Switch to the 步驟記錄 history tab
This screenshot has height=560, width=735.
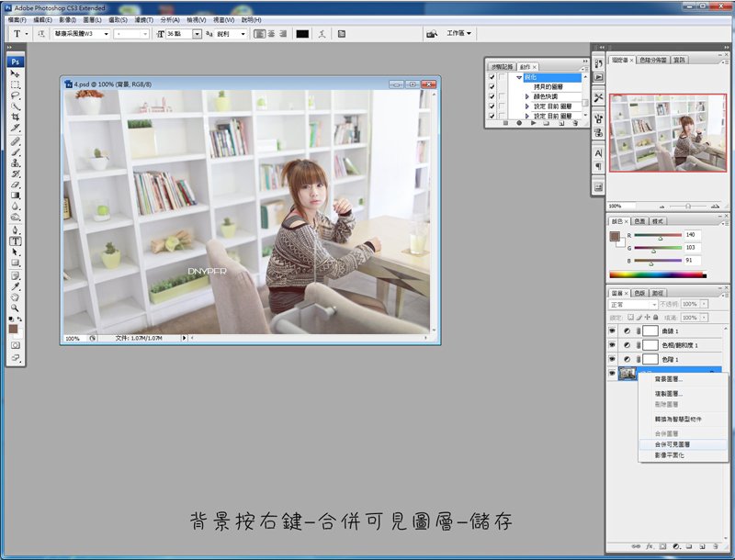(502, 67)
